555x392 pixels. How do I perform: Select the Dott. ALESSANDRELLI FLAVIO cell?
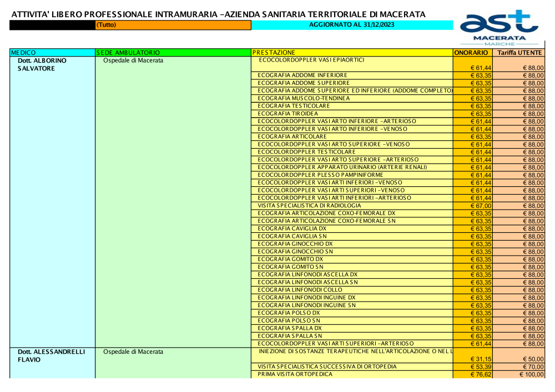tap(51, 355)
